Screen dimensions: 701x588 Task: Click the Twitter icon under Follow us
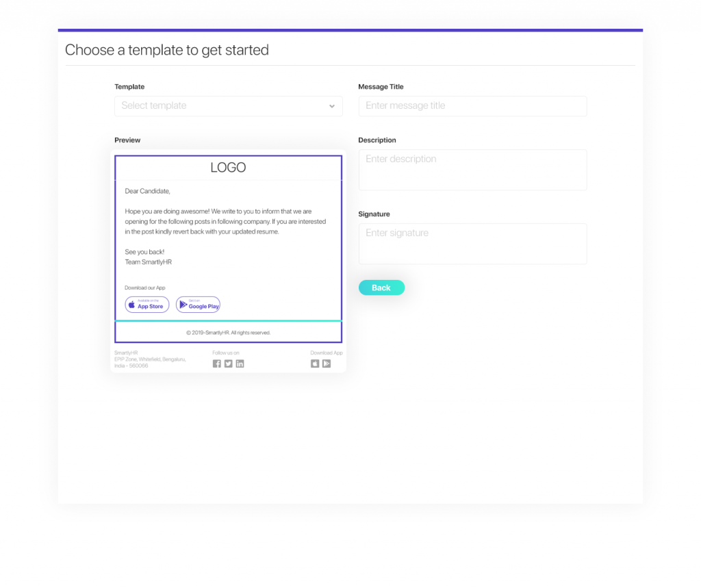[229, 363]
